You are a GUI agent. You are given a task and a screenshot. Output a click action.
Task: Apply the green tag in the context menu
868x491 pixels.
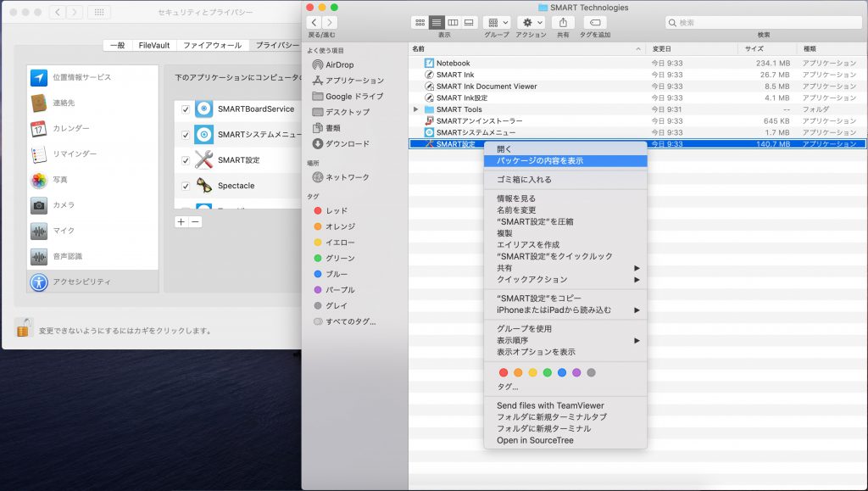(548, 372)
